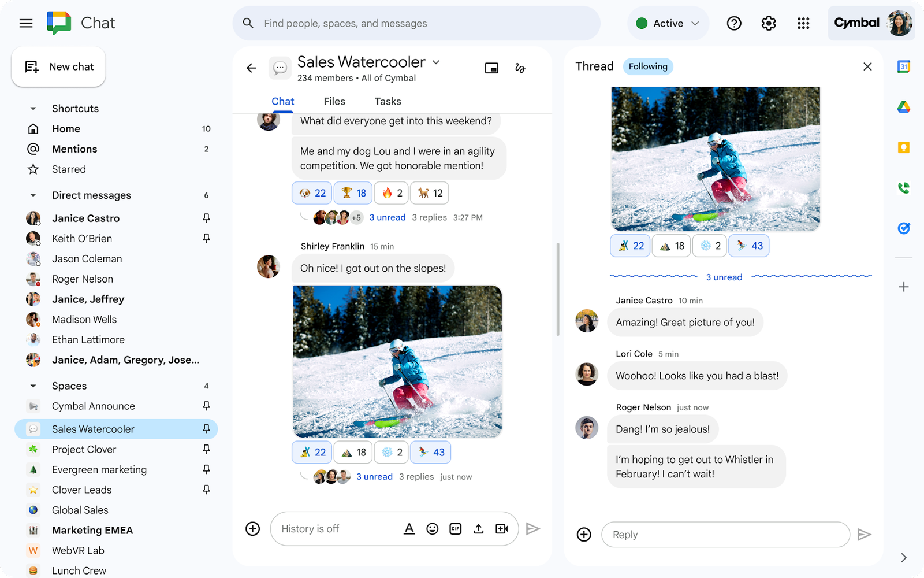The image size is (924, 578).
Task: Record a video message from compose bar
Action: click(x=501, y=528)
